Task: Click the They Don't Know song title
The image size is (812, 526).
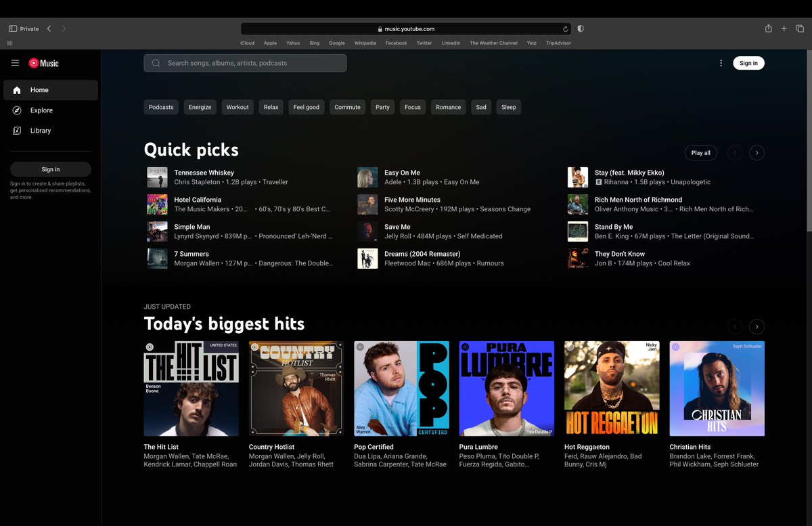Action: (620, 254)
